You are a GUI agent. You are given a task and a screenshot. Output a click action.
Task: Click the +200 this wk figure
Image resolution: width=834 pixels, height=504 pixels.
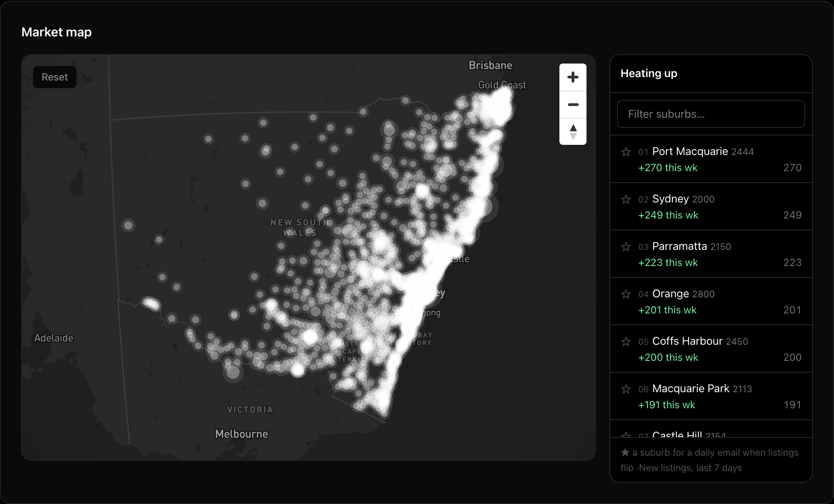(668, 357)
